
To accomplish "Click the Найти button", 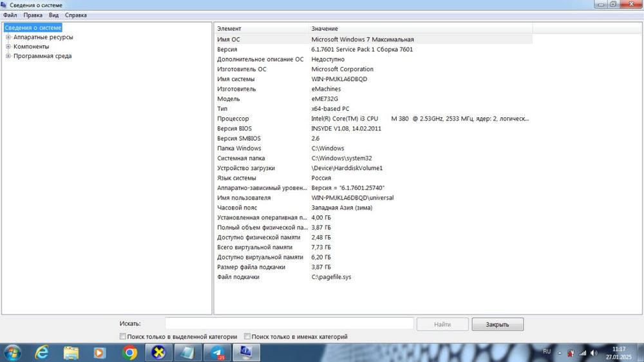I will (x=442, y=324).
